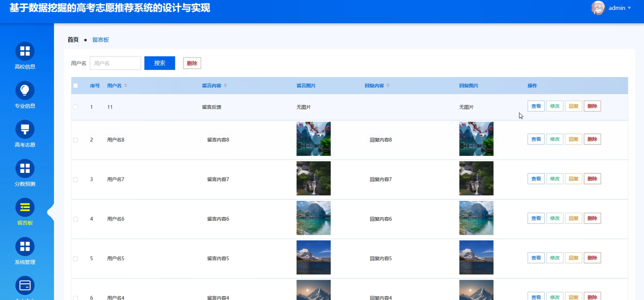Click the 操作 column header
The width and height of the screenshot is (644, 300).
tap(532, 86)
